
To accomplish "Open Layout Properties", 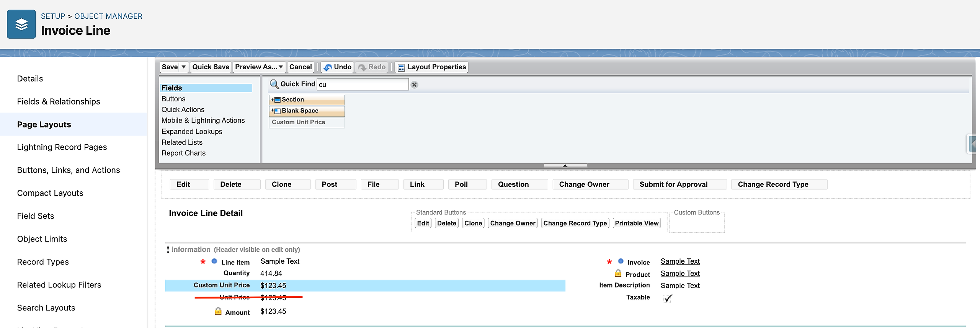I will [431, 67].
